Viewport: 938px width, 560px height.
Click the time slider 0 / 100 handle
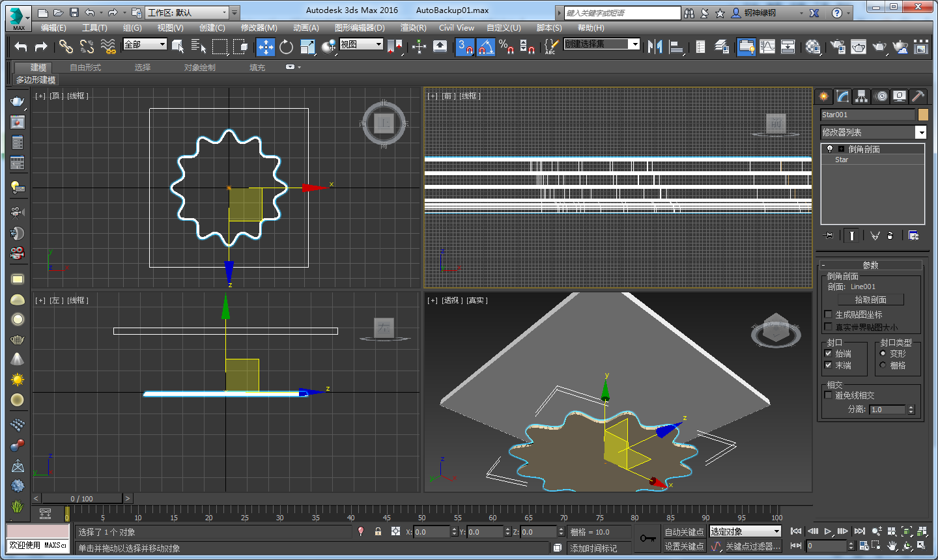click(x=82, y=499)
